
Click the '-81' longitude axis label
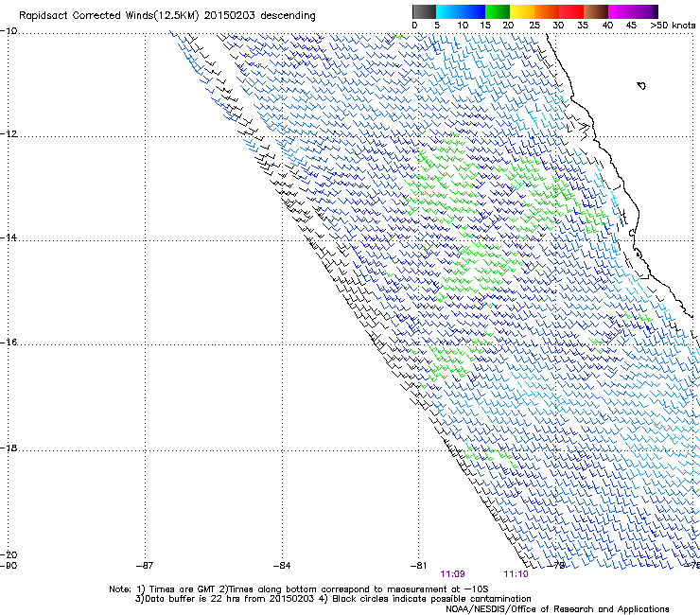pyautogui.click(x=418, y=566)
